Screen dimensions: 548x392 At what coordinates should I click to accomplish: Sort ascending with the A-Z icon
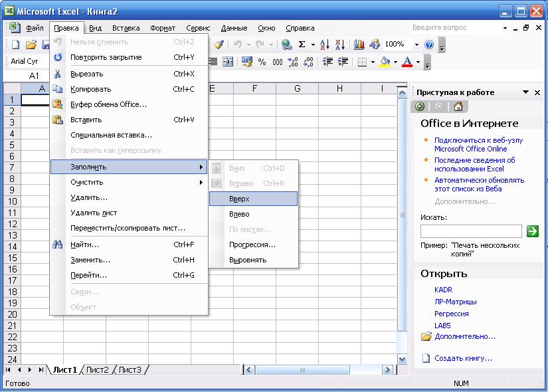point(324,45)
